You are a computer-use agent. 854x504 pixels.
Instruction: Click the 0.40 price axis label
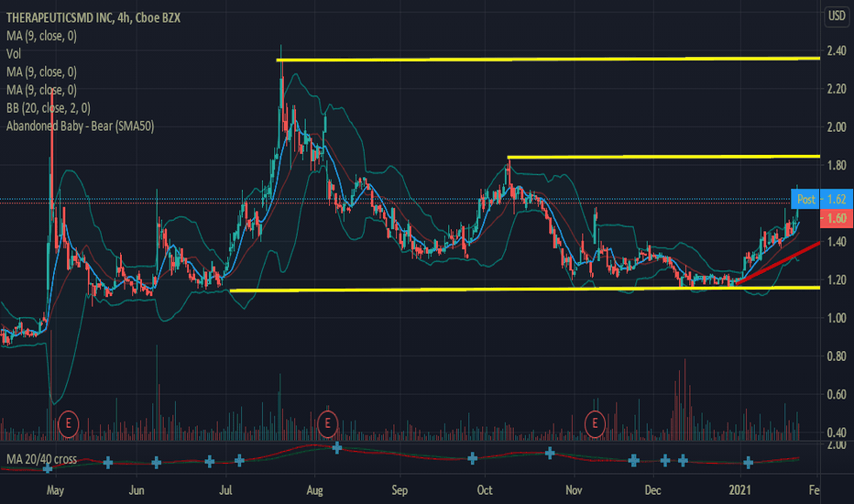pos(837,433)
